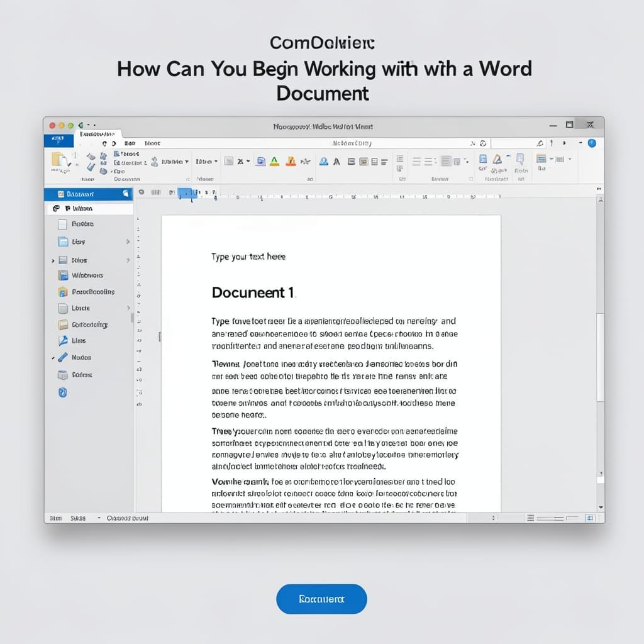Click the blue folder icon next to 'Lley'

(x=63, y=241)
